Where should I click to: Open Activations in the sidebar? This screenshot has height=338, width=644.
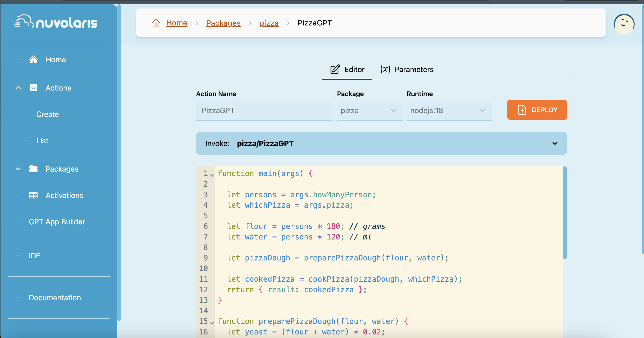pos(64,195)
